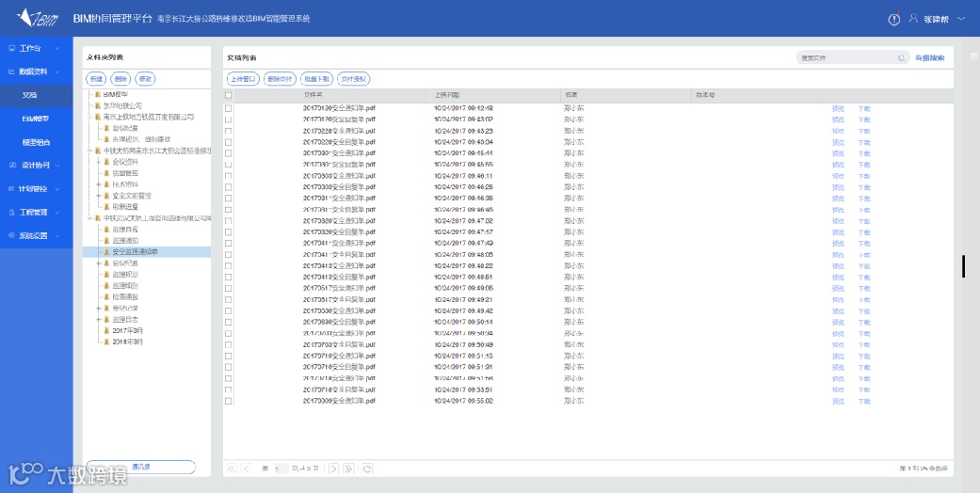Image resolution: width=980 pixels, height=493 pixels.
Task: Click the 通讯录 button below folder tree
Action: pyautogui.click(x=140, y=467)
